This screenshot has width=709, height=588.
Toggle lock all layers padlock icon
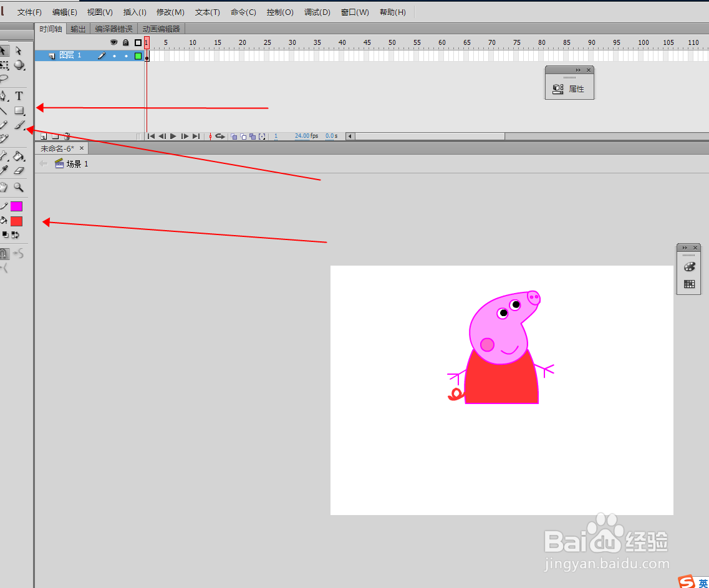coord(126,42)
